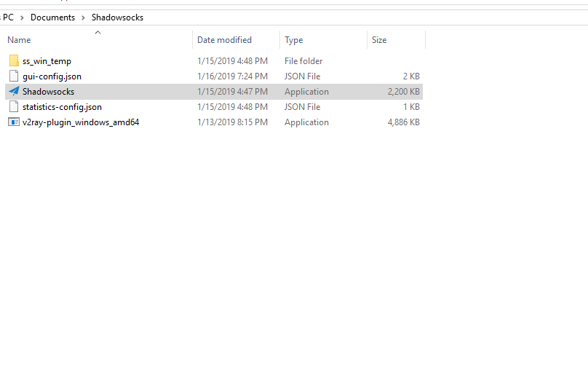Click the v2ray-plugin application icon
The image size is (588, 375).
[x=14, y=122]
